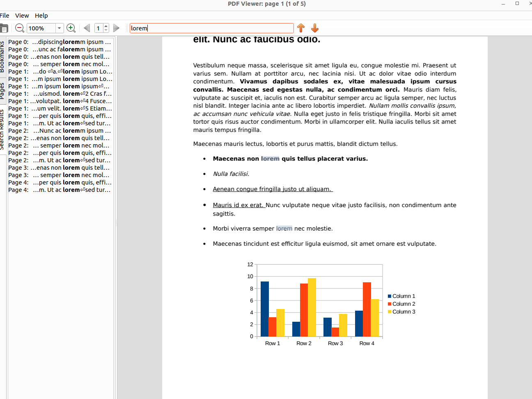Open the File menu
Screen dimensions: 532x399
tap(5, 16)
